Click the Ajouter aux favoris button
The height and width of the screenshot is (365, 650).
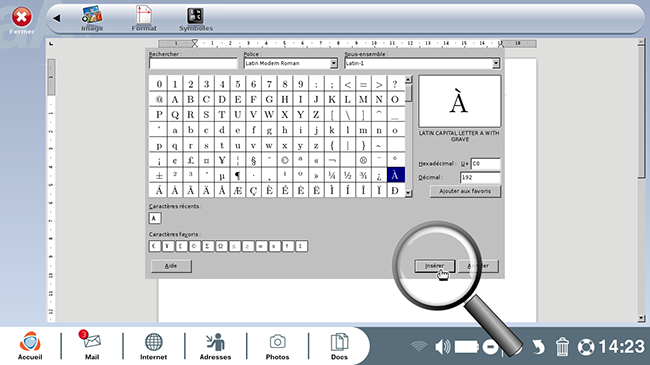(465, 191)
